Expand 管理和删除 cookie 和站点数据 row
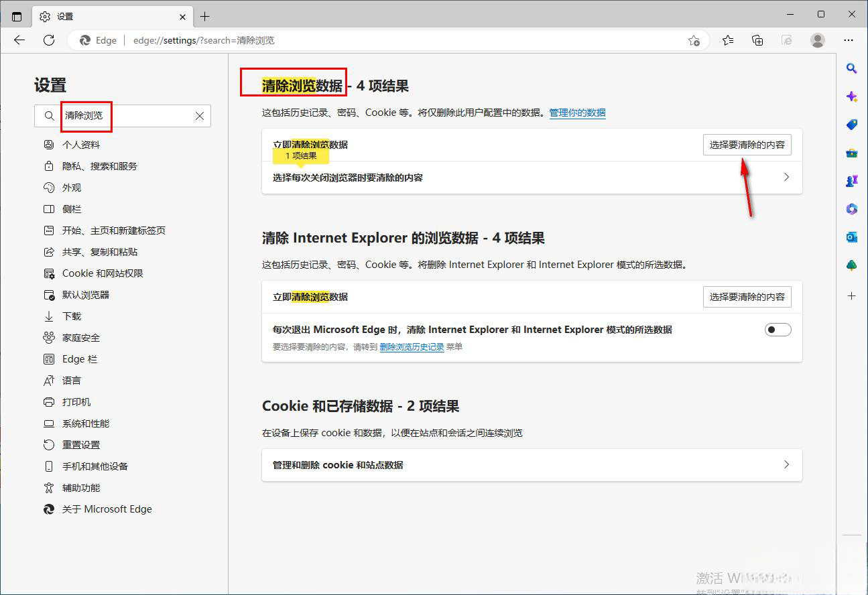 point(532,465)
